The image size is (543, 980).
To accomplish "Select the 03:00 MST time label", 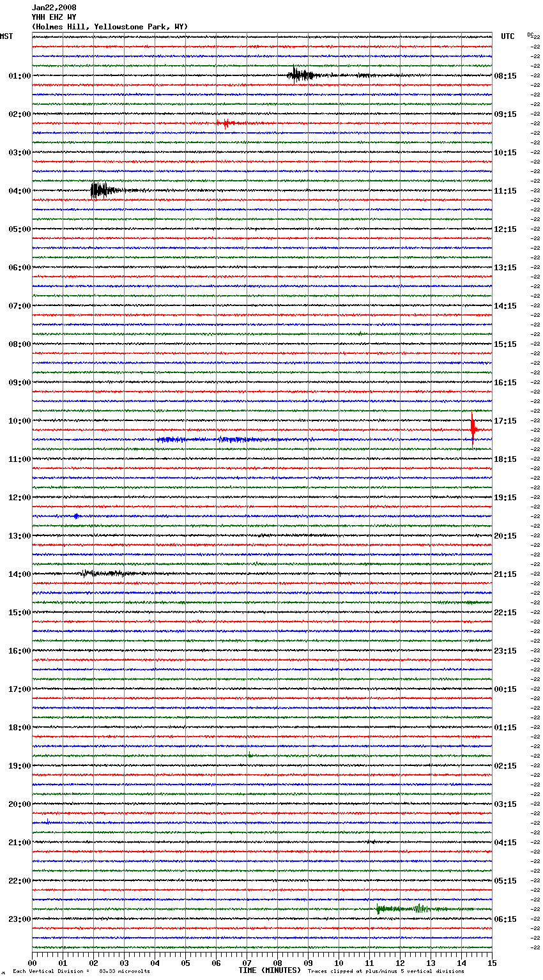I will [20, 153].
